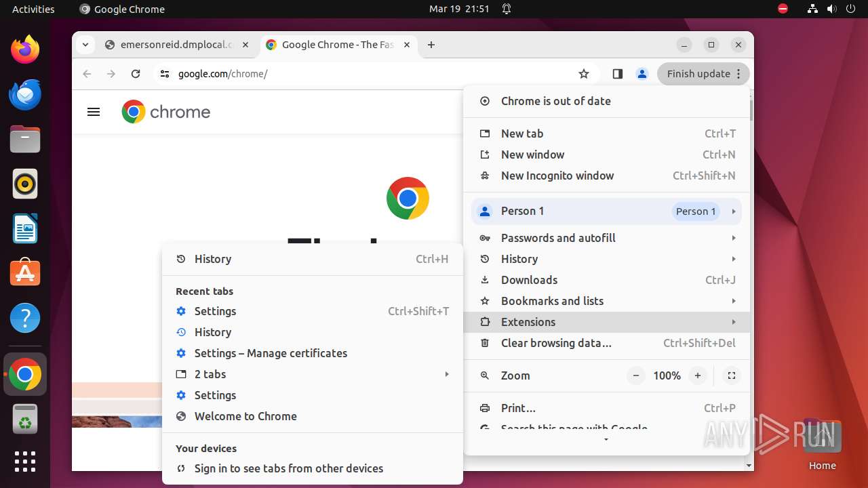Open the side panel icon

pyautogui.click(x=617, y=74)
